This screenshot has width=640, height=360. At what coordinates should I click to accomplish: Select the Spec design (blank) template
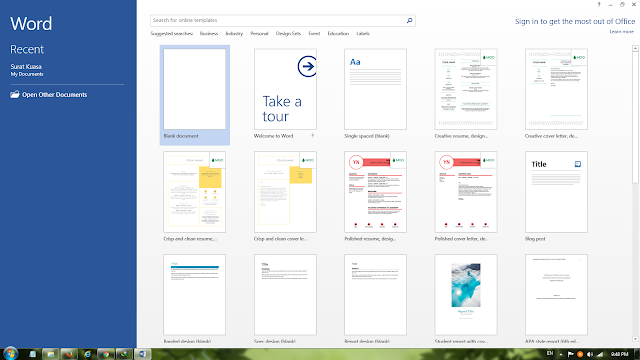tap(285, 295)
